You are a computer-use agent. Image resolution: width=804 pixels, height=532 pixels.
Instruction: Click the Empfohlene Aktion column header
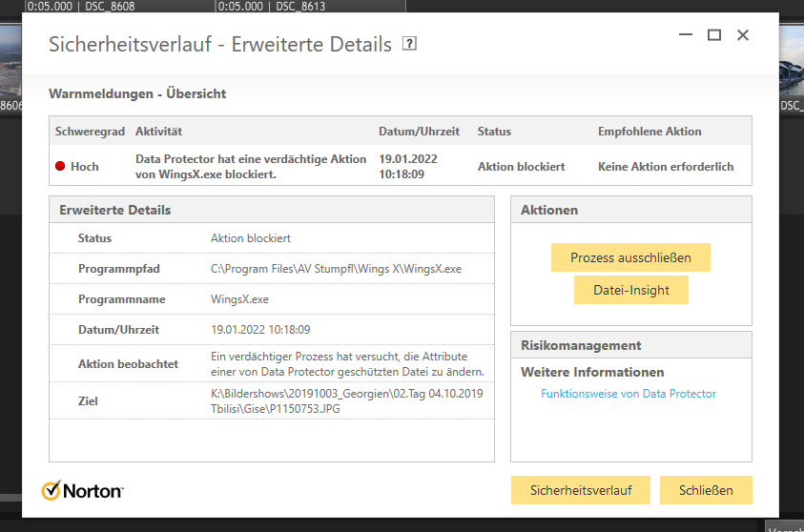[649, 132]
